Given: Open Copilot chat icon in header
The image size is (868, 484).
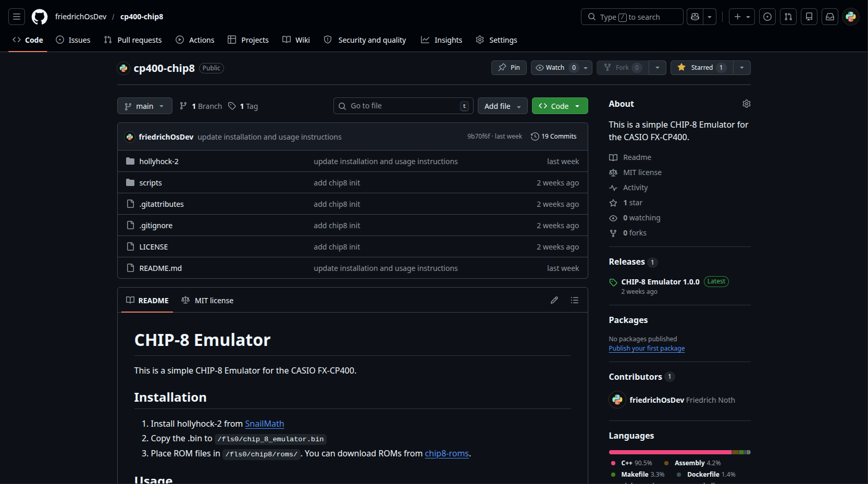Looking at the screenshot, I should (695, 17).
